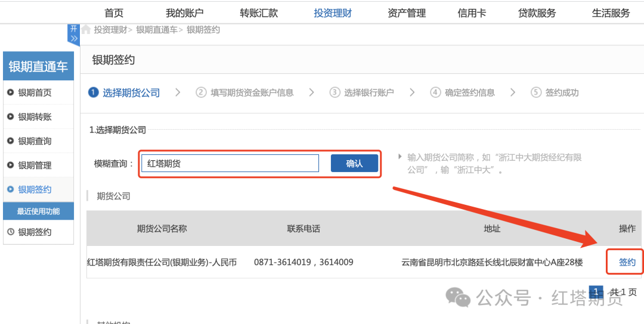This screenshot has height=324, width=644.
Task: Click the 签约 link for 红塔期货
Action: pyautogui.click(x=627, y=263)
